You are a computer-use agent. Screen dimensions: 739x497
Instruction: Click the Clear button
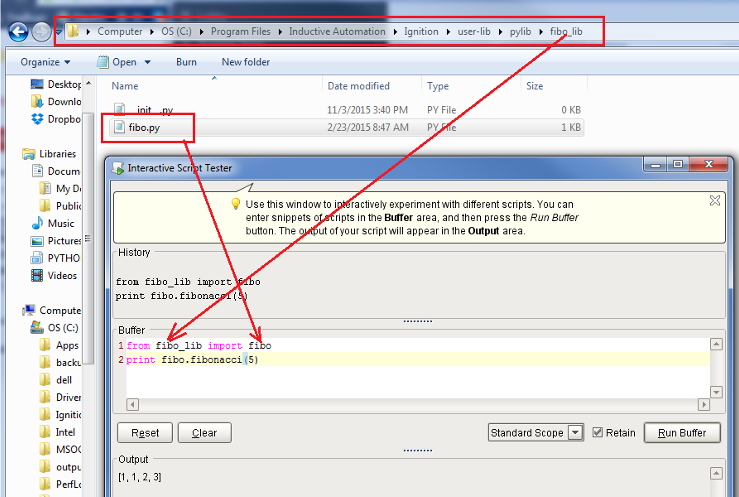tap(205, 432)
